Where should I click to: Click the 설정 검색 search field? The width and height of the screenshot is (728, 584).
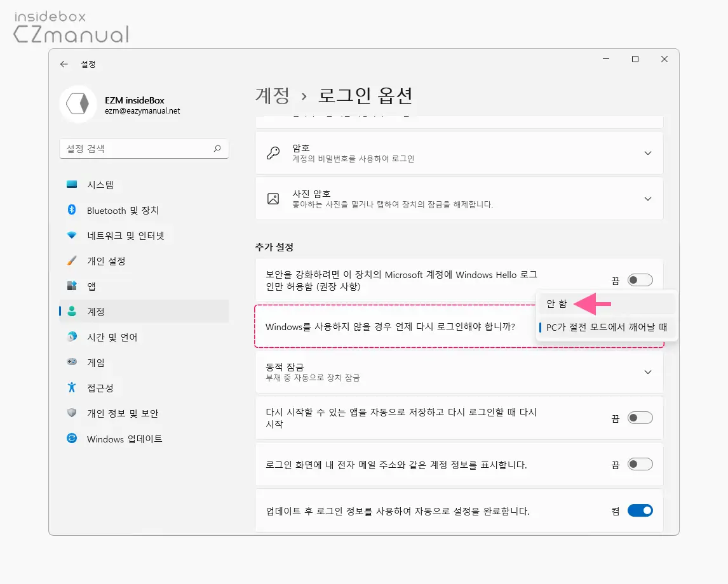pos(144,149)
